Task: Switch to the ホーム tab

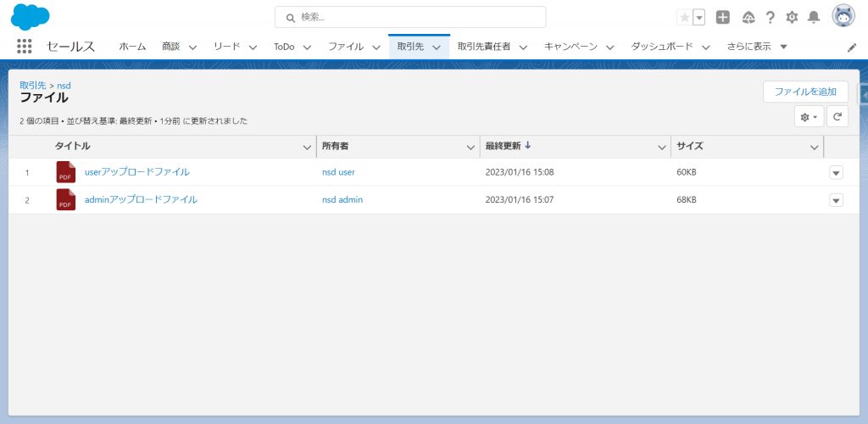Action: point(132,47)
